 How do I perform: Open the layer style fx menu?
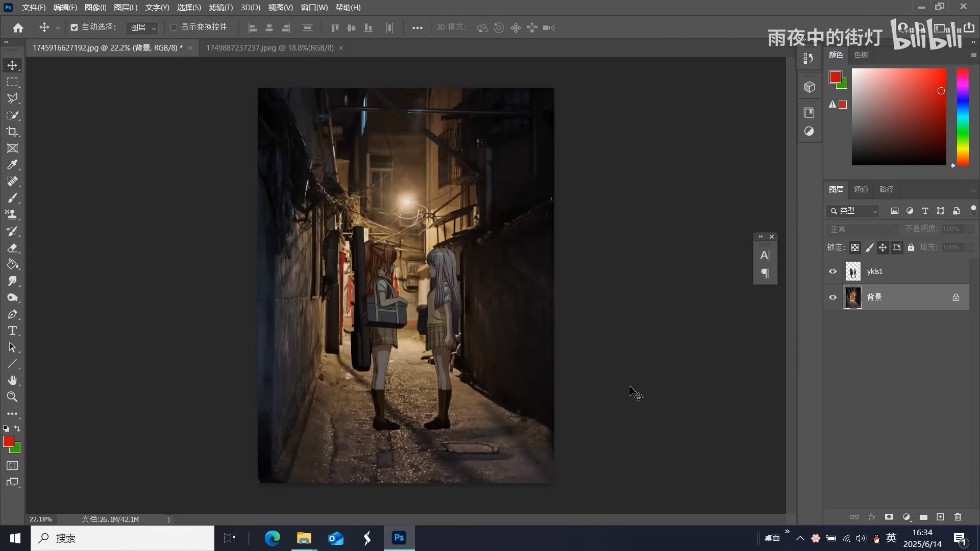point(872,517)
